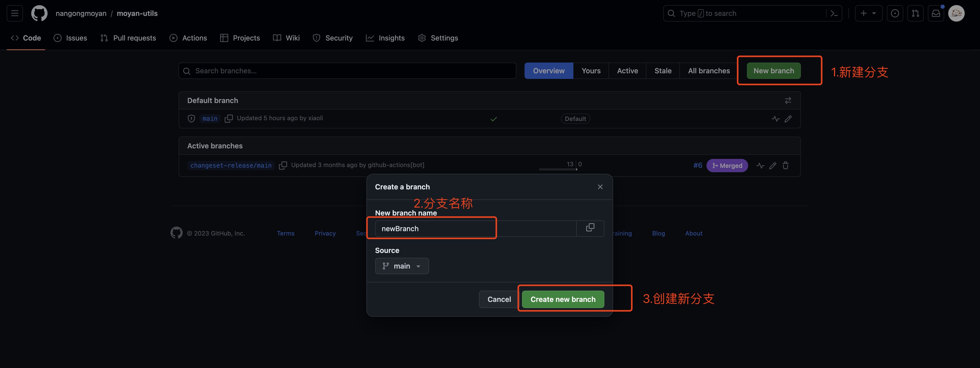Image resolution: width=980 pixels, height=368 pixels.
Task: Open the notifications inbox
Action: [x=935, y=13]
